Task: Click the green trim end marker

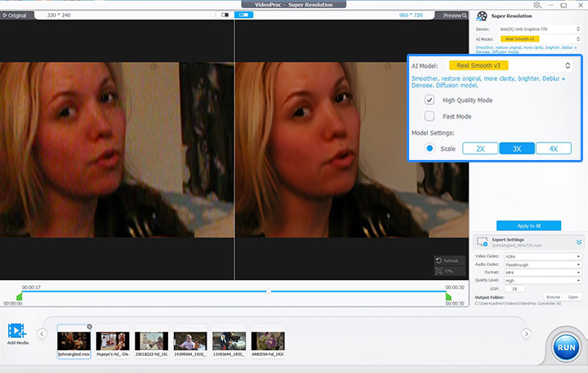Action: pos(448,296)
